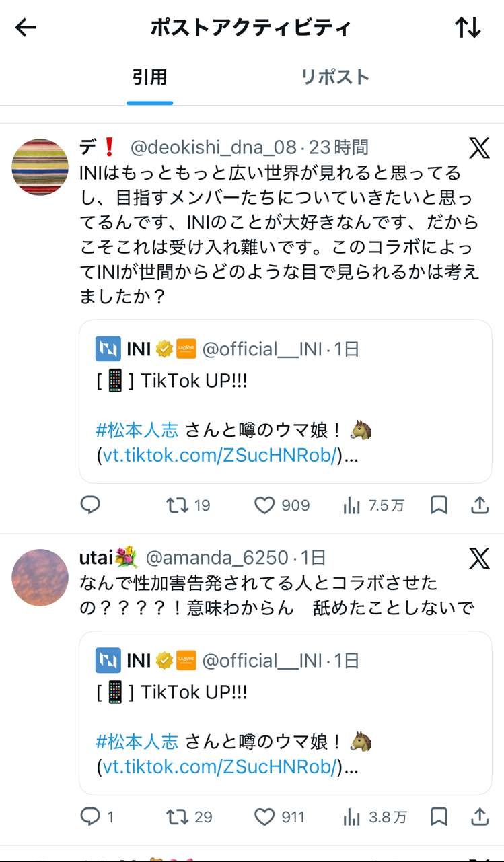The image size is (504, 862).
Task: Bookmark amanda_6250's post
Action: [439, 817]
